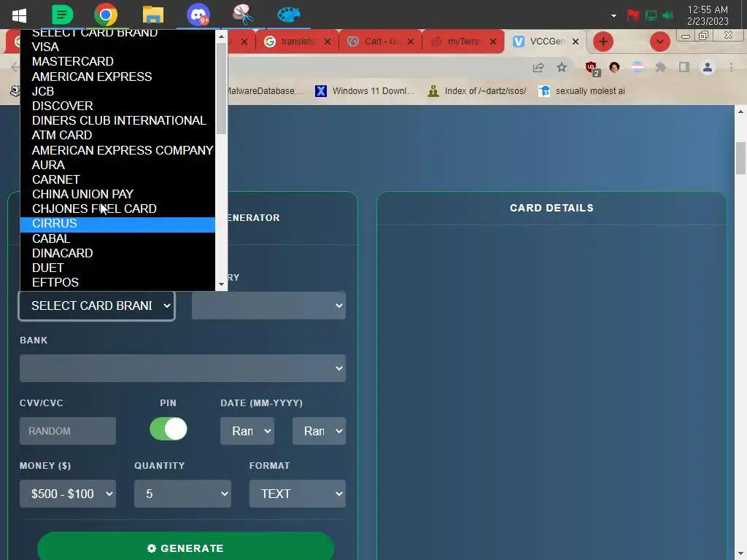Open the Windows Start menu
The image size is (747, 560).
pyautogui.click(x=19, y=15)
